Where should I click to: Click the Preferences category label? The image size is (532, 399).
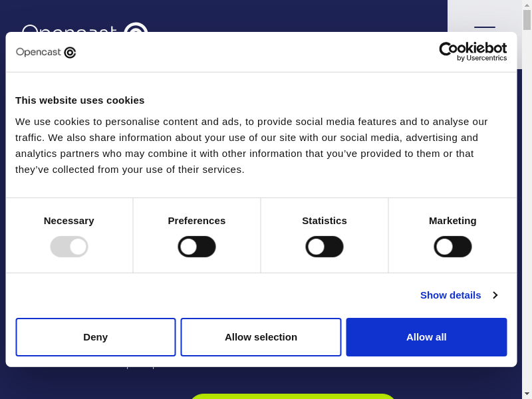[197, 221]
